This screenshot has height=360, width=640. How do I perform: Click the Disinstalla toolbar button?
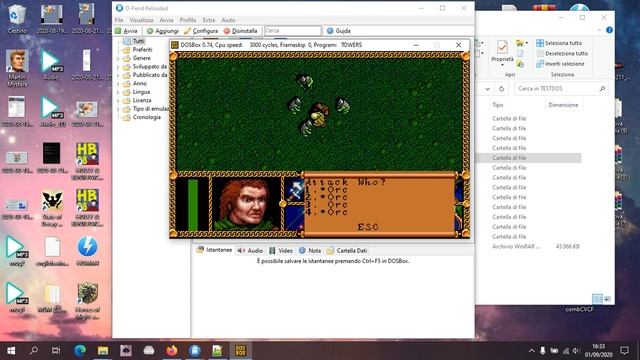[x=240, y=31]
